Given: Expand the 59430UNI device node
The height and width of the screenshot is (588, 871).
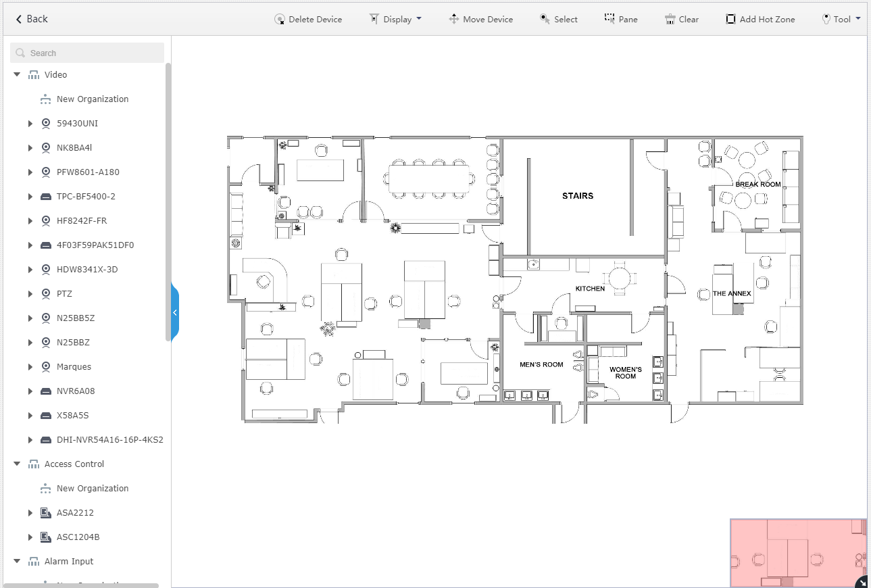Looking at the screenshot, I should tap(30, 124).
